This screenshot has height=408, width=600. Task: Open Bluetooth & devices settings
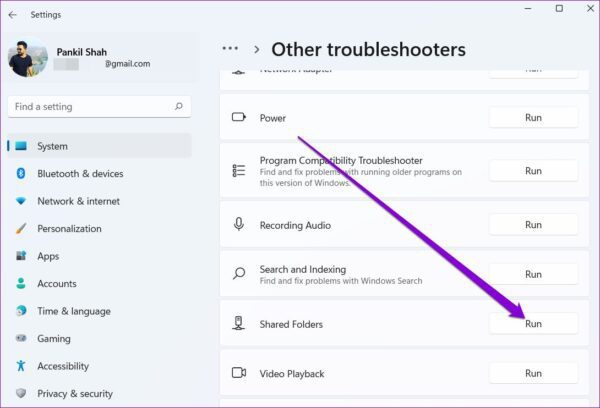pos(99,173)
